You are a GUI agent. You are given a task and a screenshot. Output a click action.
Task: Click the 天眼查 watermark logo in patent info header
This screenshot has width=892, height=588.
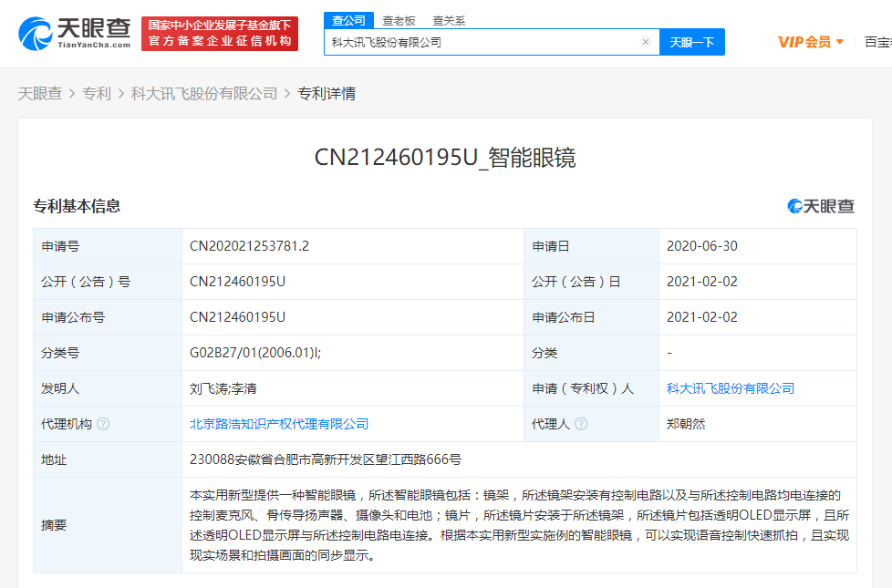821,207
